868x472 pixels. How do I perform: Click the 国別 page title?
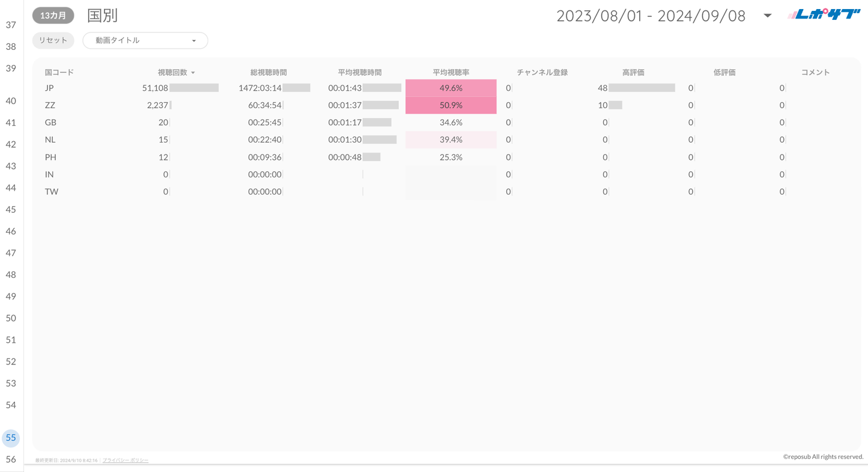coord(103,16)
